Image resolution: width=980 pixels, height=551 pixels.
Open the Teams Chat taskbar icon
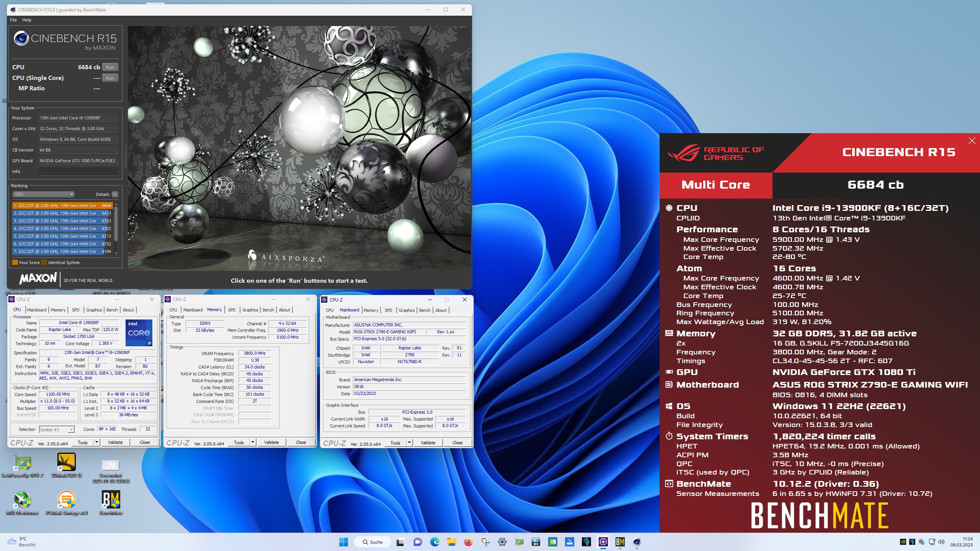[418, 542]
